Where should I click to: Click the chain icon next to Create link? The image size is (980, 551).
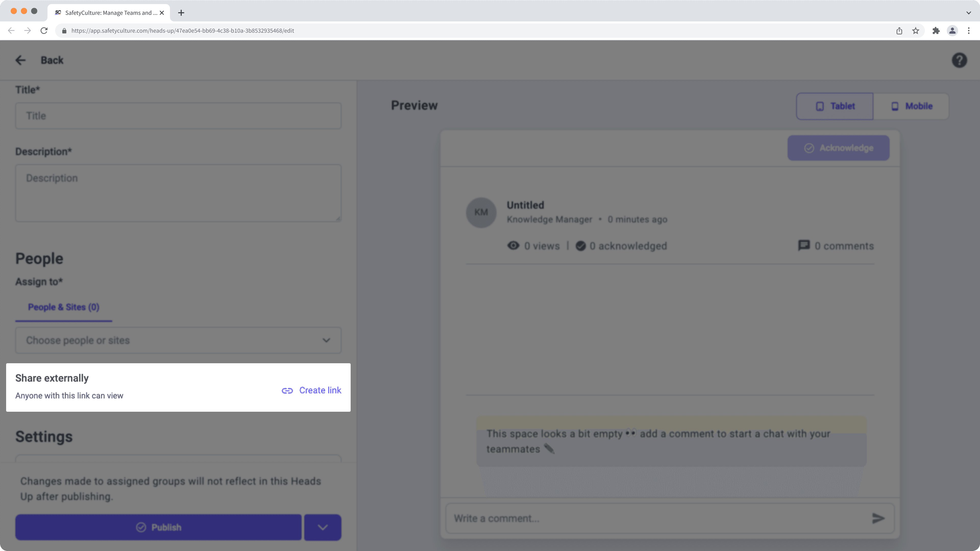point(287,390)
